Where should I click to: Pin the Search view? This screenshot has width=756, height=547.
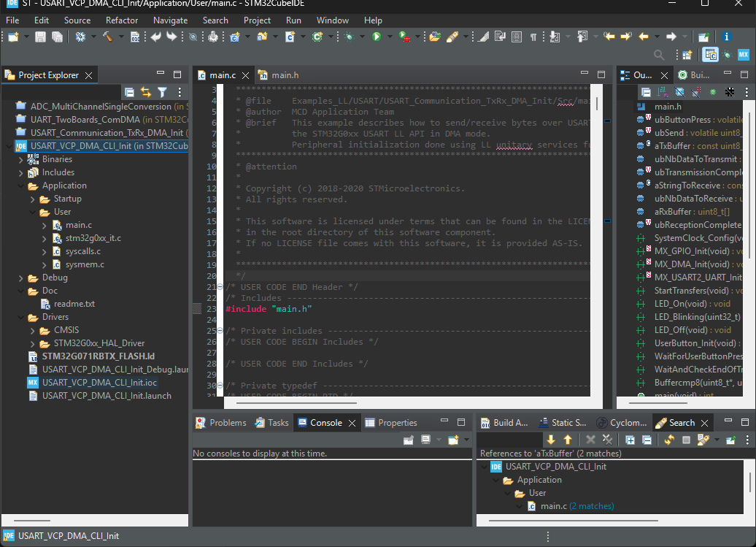(x=730, y=439)
